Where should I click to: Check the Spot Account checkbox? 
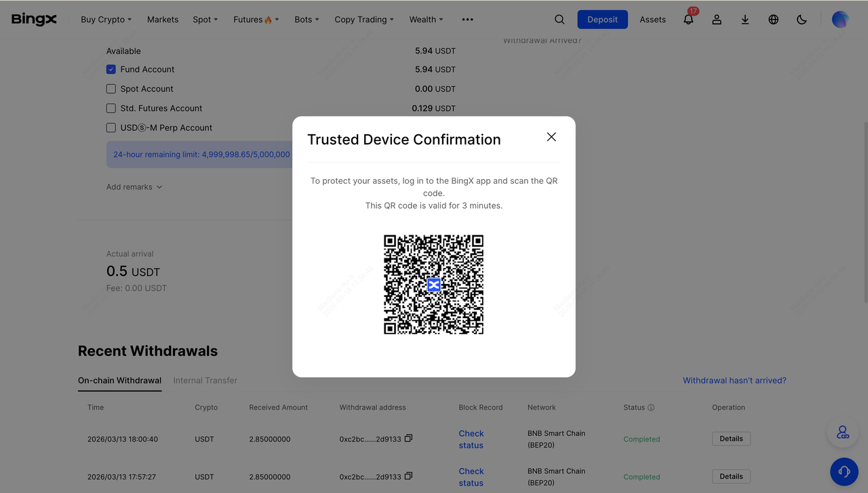[x=111, y=89]
